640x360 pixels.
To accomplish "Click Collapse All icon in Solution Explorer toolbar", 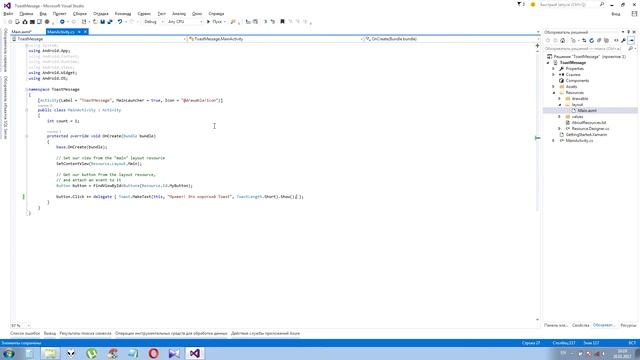I will coord(599,40).
